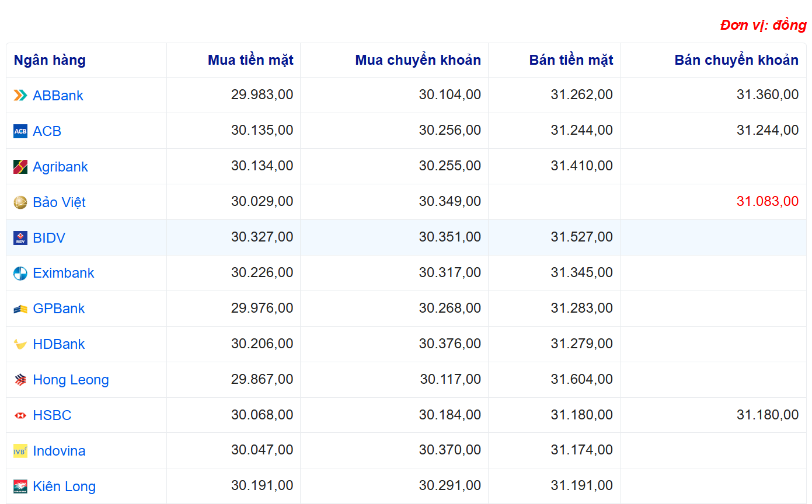Click the Mua tiền mặt column header
The height and width of the screenshot is (504, 812).
(x=250, y=60)
